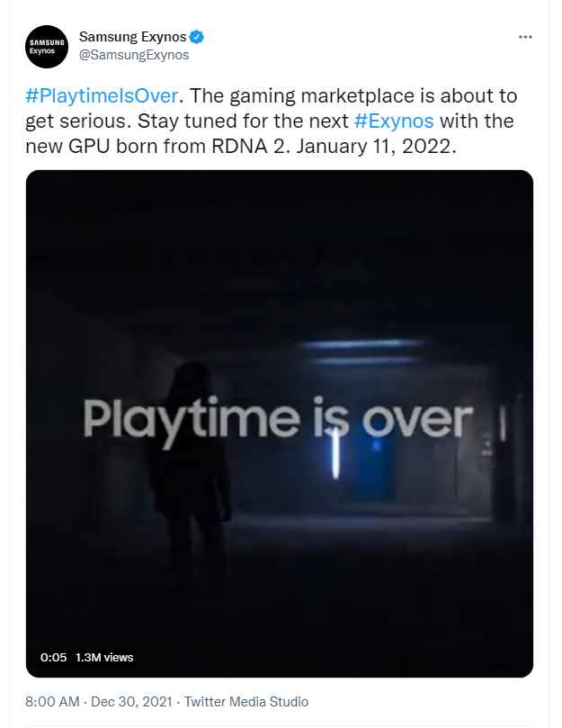Click the blue verified badge
This screenshot has height=728, width=562.
198,37
